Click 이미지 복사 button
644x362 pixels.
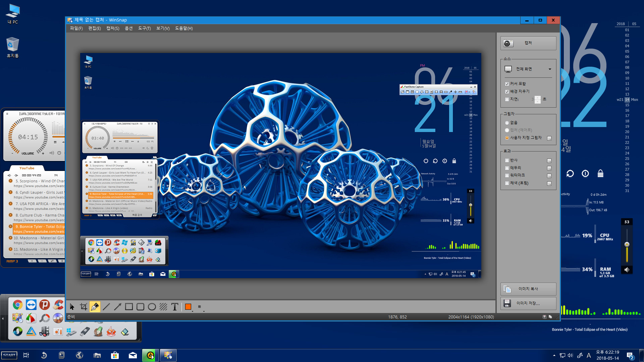point(528,289)
